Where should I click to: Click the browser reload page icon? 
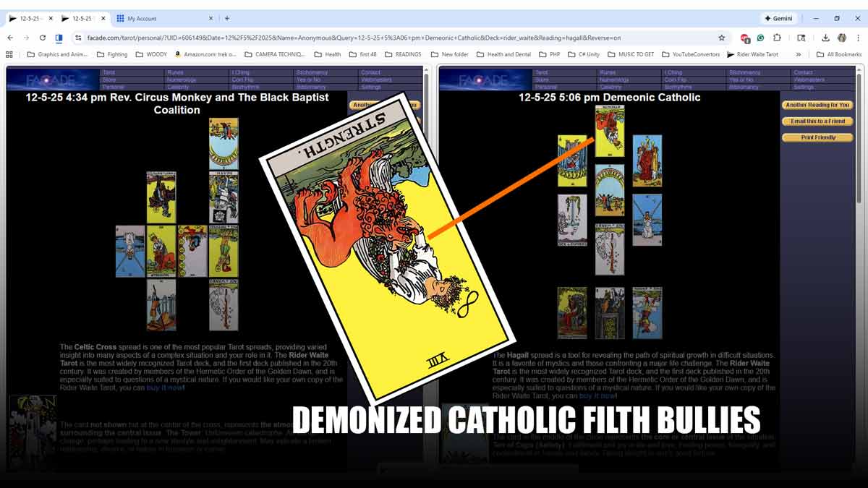pos(43,38)
